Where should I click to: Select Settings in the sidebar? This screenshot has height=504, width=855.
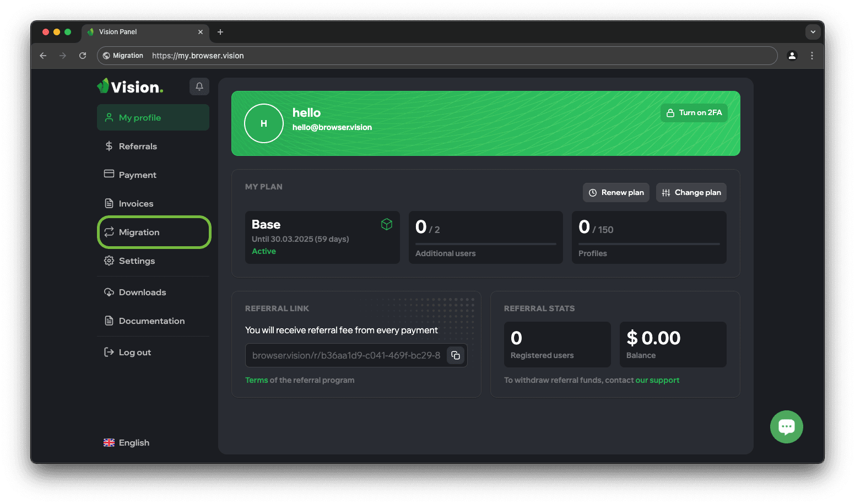[x=137, y=261]
